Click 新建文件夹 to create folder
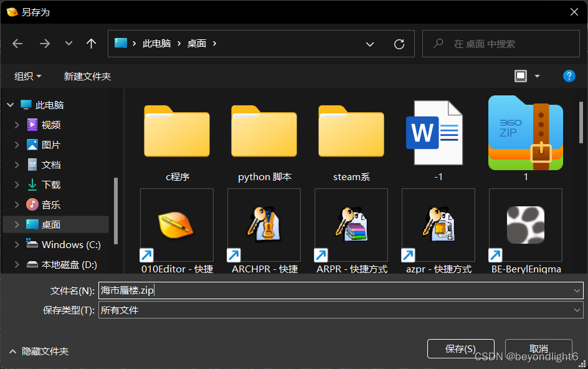Image resolution: width=588 pixels, height=369 pixels. tap(87, 76)
